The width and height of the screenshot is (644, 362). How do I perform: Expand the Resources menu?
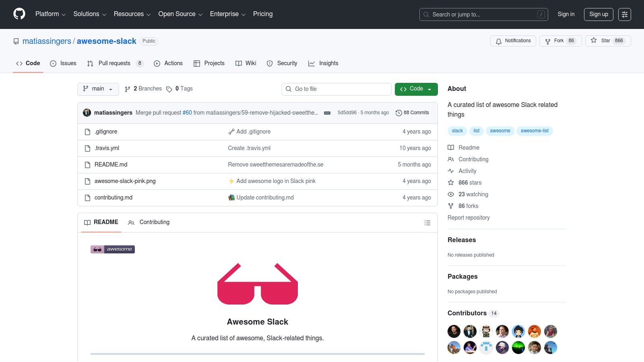tap(132, 14)
